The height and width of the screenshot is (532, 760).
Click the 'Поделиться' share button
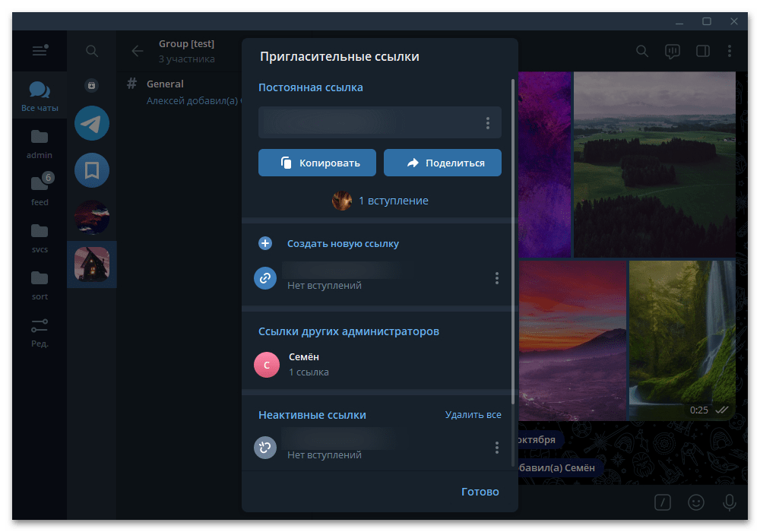click(x=442, y=163)
